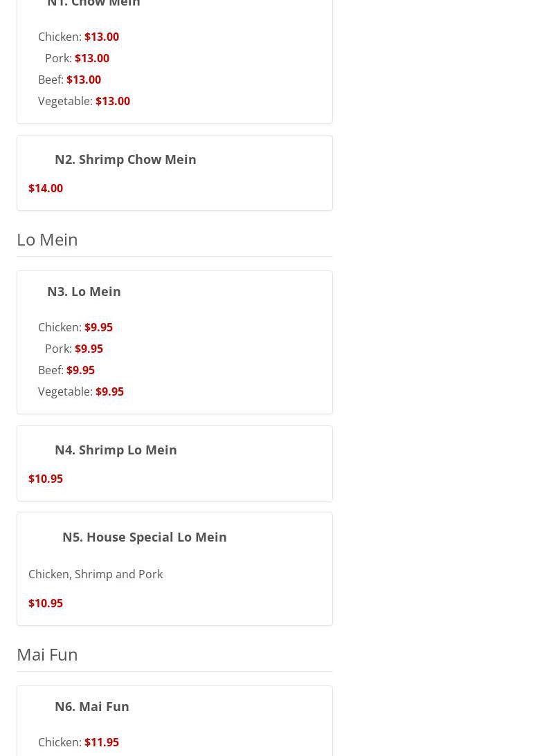Open N5. House Special Lo Mein item

(x=144, y=537)
